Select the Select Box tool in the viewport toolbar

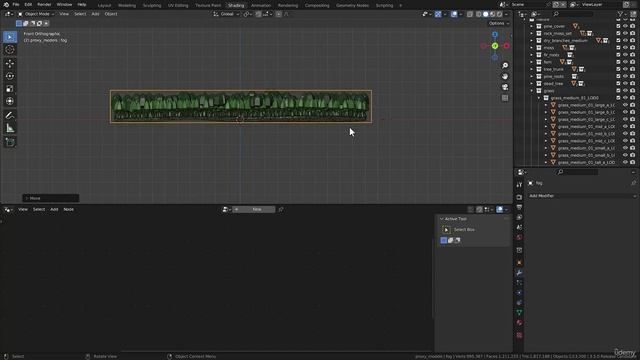click(10, 37)
